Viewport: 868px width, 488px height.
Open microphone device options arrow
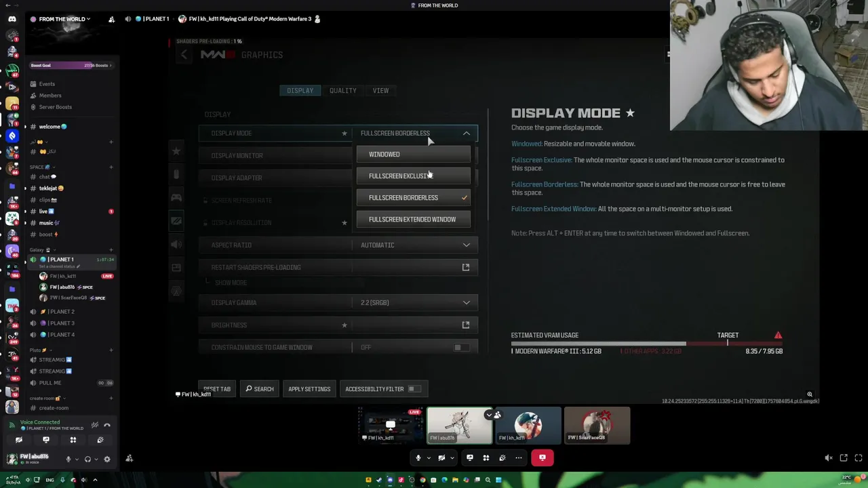pos(429,458)
